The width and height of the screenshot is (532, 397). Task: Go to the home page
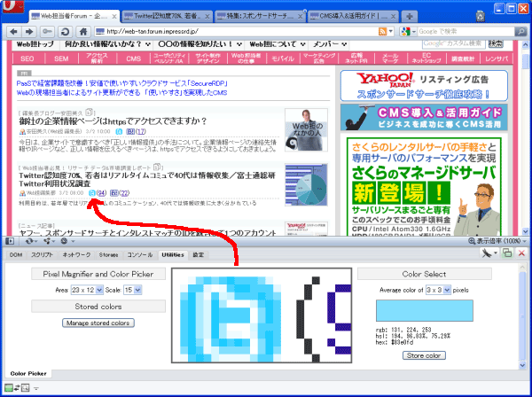[83, 32]
